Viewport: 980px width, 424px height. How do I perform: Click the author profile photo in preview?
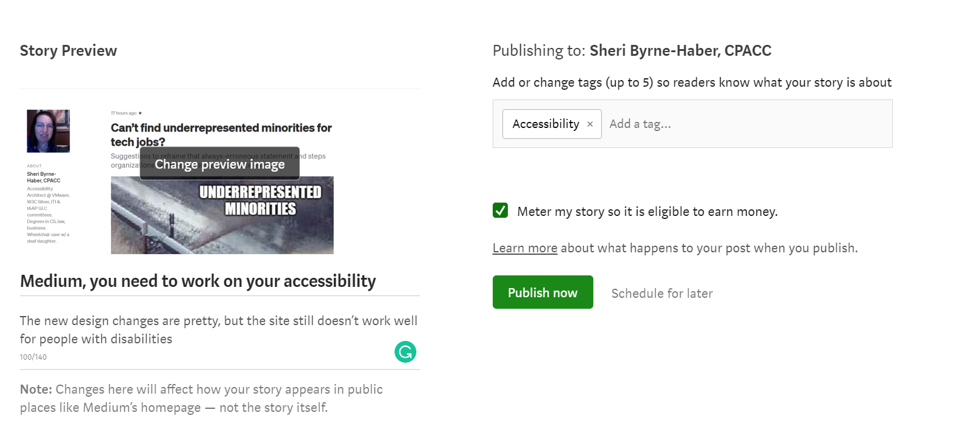(x=48, y=131)
